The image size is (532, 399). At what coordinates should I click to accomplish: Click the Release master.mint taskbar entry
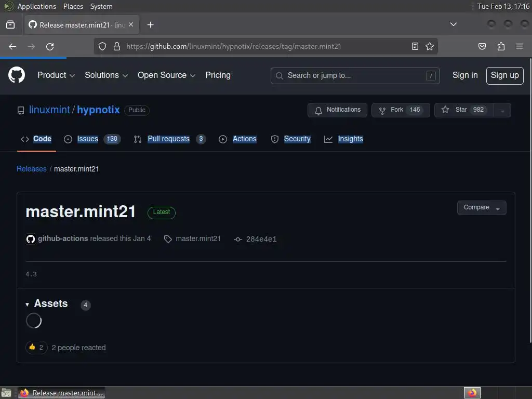tap(61, 393)
